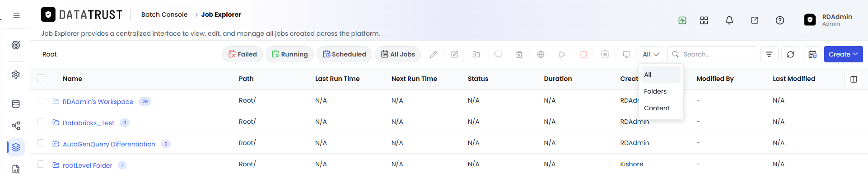Check the Databricks_Test row checkbox
This screenshot has width=868, height=174.
[x=41, y=122]
